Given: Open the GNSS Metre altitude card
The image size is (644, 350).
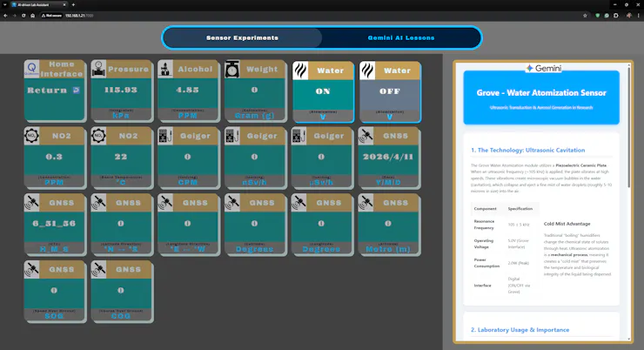Looking at the screenshot, I should point(388,225).
